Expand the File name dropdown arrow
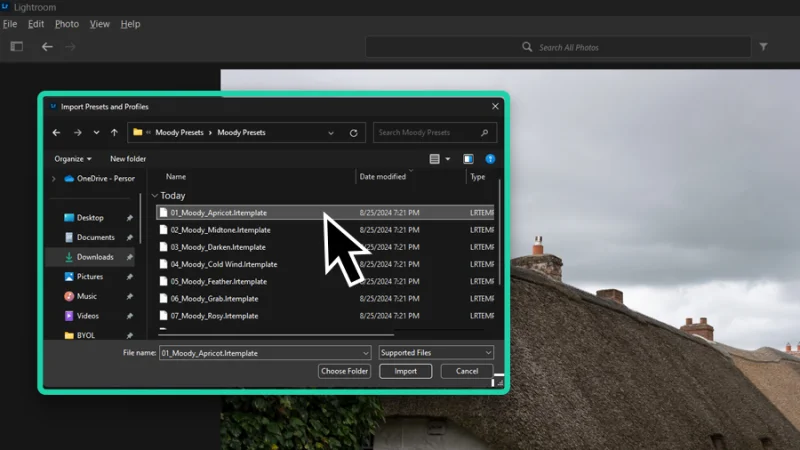This screenshot has height=450, width=800. (365, 353)
